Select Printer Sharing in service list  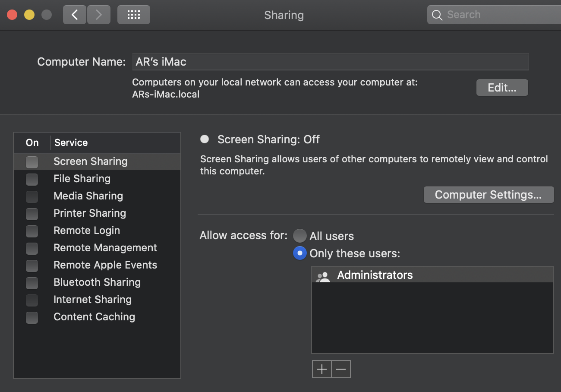90,213
